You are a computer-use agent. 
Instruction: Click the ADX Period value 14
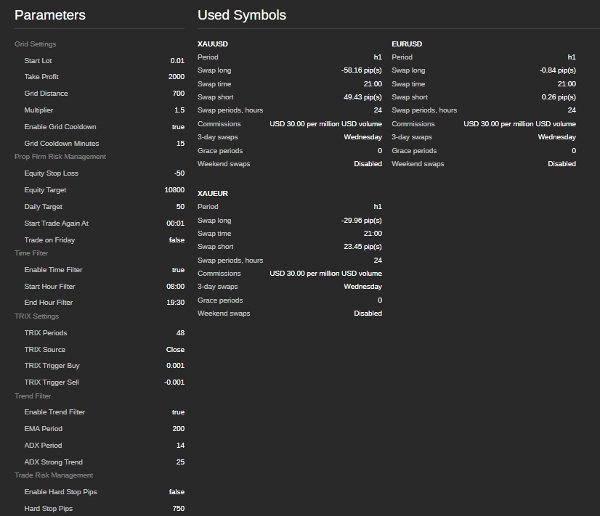(180, 446)
